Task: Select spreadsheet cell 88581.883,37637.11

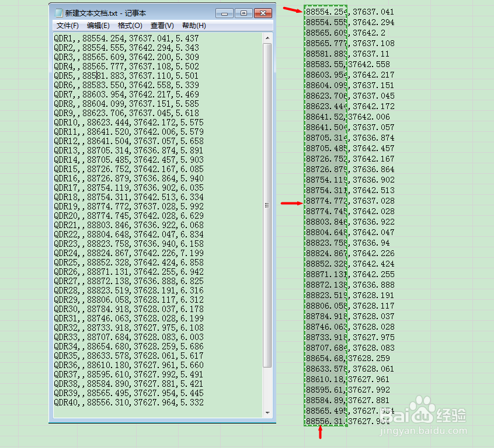Action: pyautogui.click(x=326, y=54)
